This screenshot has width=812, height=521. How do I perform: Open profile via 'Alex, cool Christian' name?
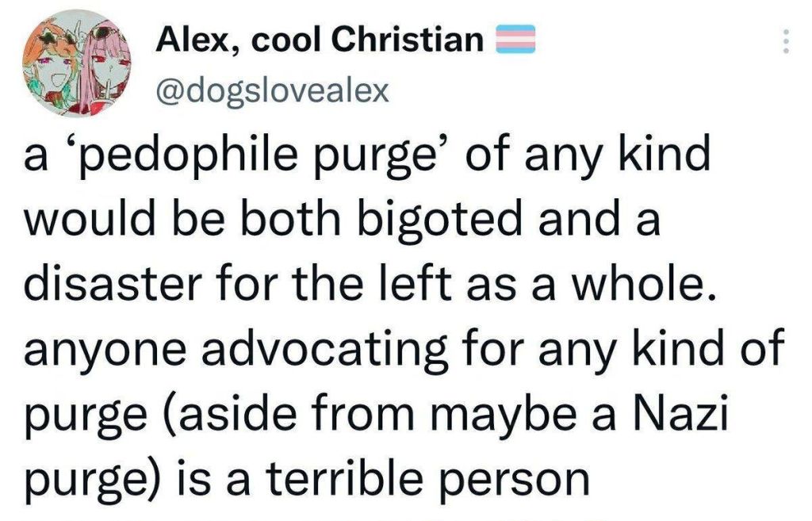pos(320,40)
